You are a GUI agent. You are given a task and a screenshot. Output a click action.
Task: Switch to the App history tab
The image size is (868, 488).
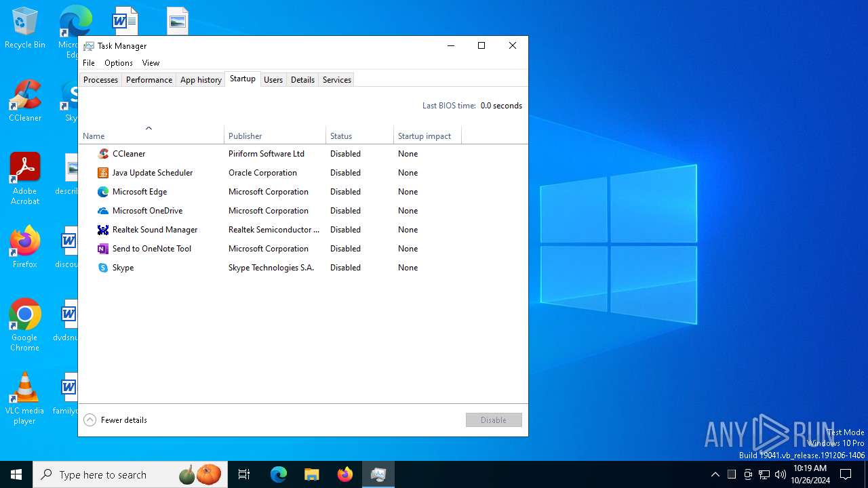(x=201, y=80)
